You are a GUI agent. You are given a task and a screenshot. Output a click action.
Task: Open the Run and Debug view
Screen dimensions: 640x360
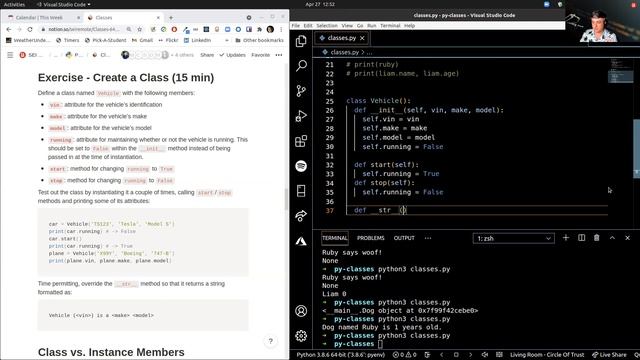coord(301,116)
